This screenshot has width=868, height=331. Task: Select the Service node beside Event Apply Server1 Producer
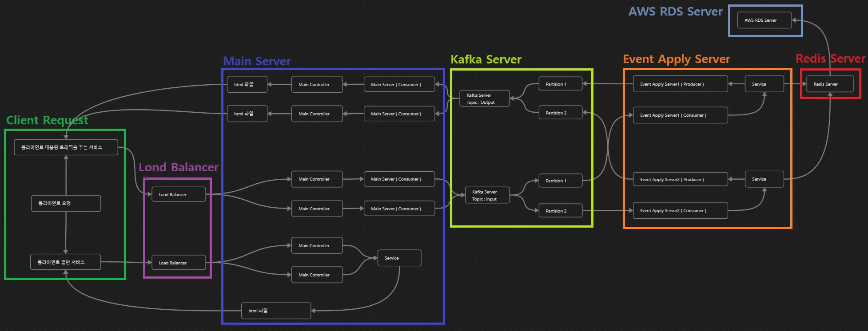click(x=764, y=84)
